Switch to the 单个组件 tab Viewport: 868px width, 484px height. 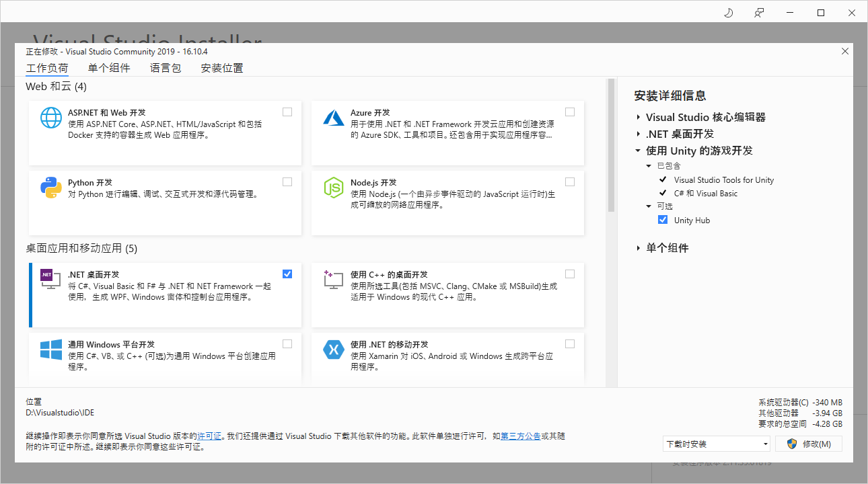[109, 68]
